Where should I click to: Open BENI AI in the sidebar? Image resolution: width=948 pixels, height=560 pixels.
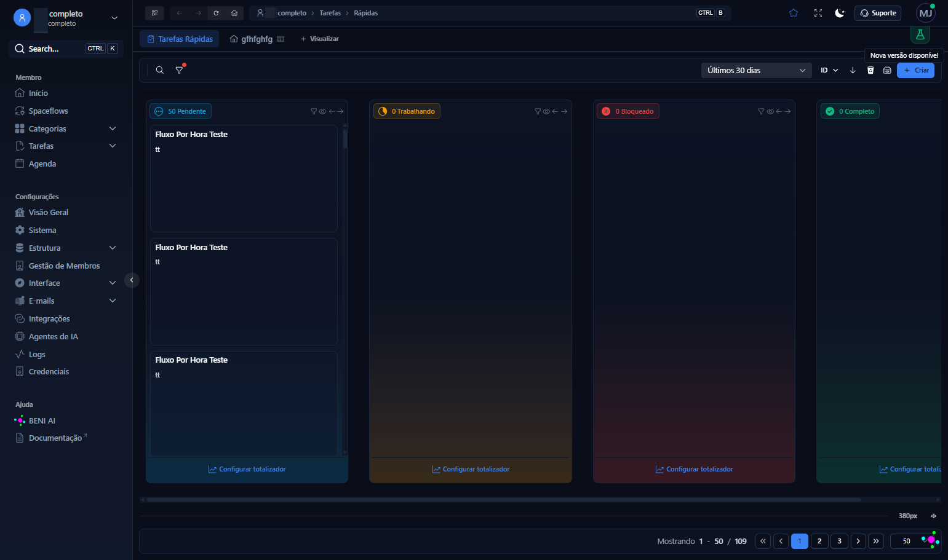[42, 421]
